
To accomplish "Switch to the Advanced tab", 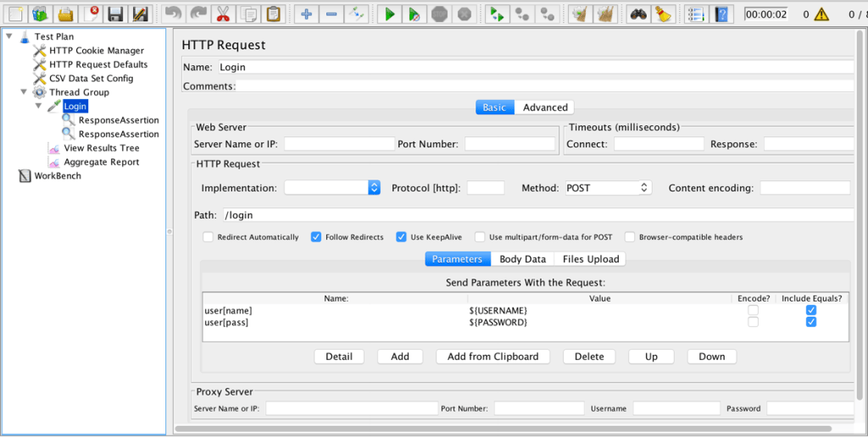I will (x=545, y=108).
